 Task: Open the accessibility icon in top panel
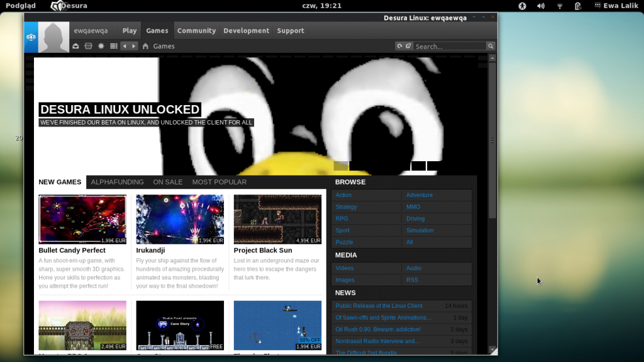(x=522, y=6)
